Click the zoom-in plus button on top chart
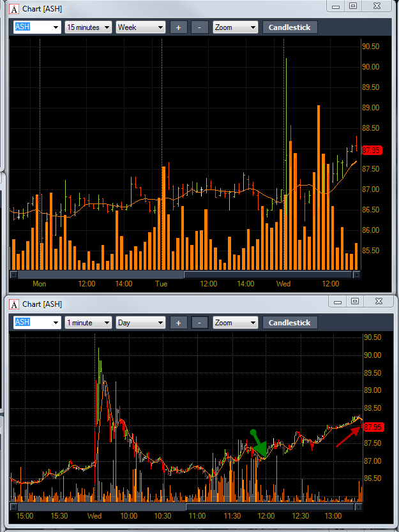 (x=179, y=27)
